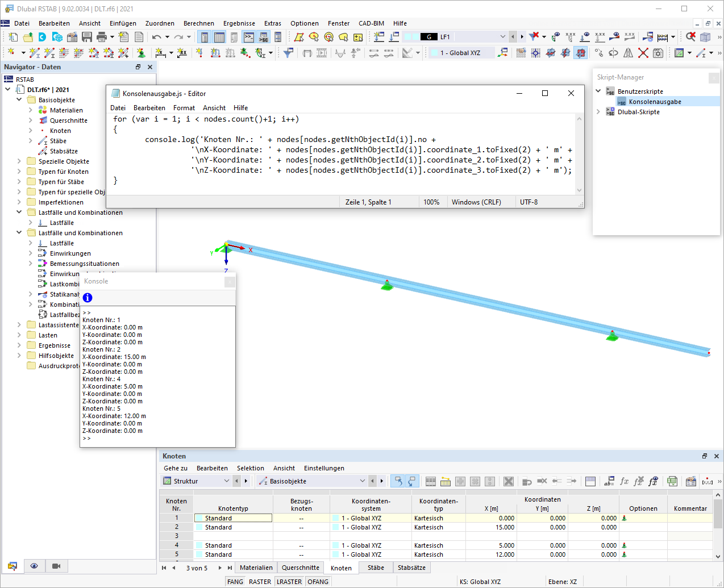Viewport: 724px width, 588px height.
Task: Click the mirror objects icon
Action: point(628,53)
